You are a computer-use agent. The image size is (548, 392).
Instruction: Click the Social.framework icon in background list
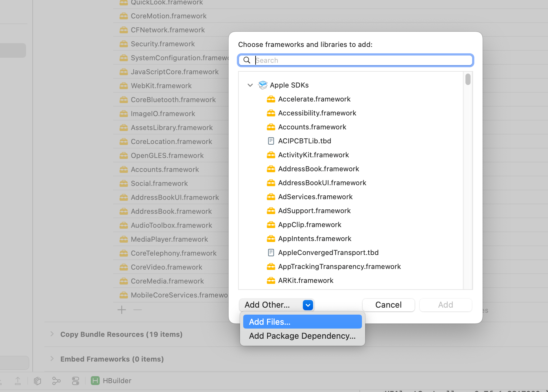tap(124, 184)
